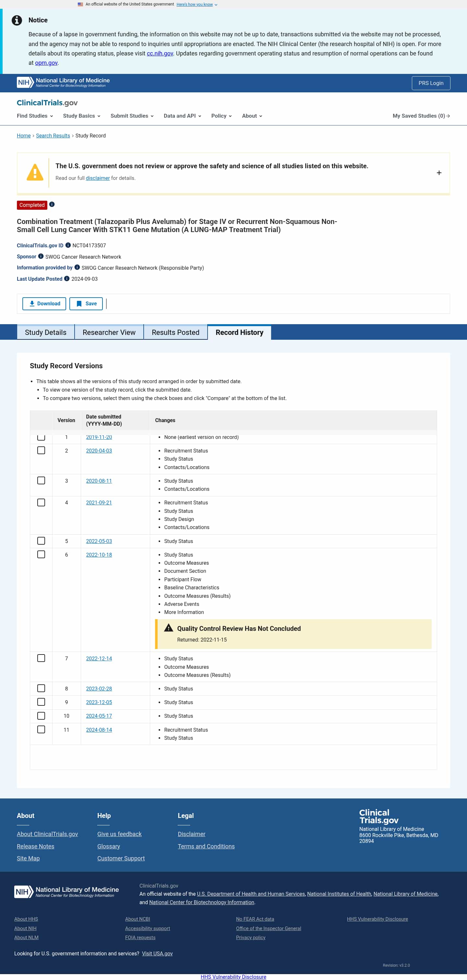Viewport: 467px width, 980px height.
Task: Click the ClinicalTrials.gov site logo
Action: [47, 103]
